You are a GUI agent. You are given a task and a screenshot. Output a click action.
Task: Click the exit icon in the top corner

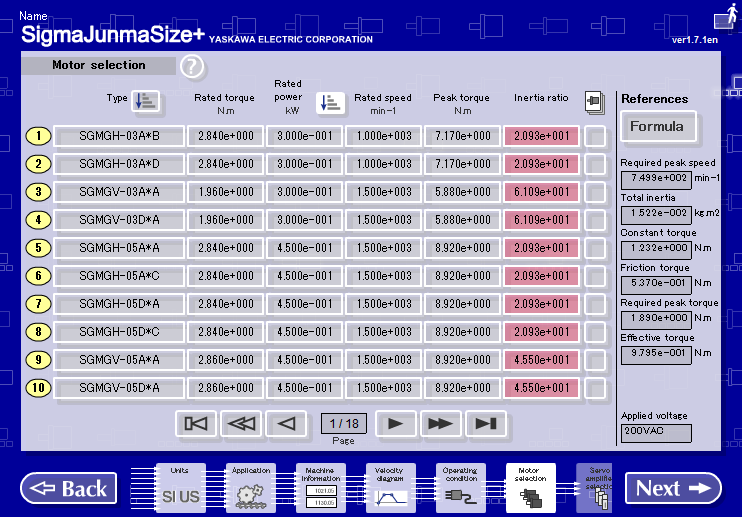[x=727, y=17]
